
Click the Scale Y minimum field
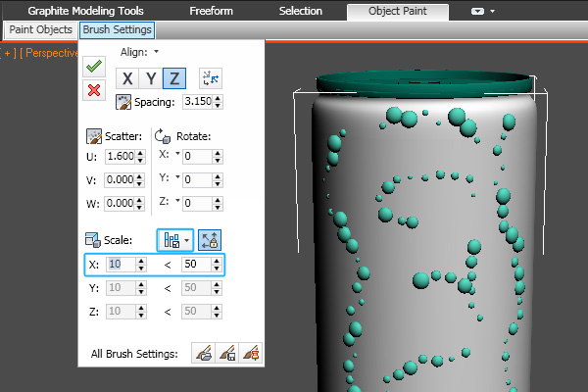[121, 288]
